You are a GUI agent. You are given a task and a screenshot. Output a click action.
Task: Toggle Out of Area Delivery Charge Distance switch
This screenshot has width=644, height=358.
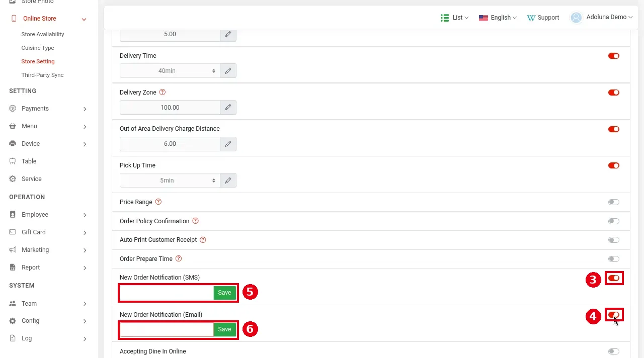(x=614, y=129)
